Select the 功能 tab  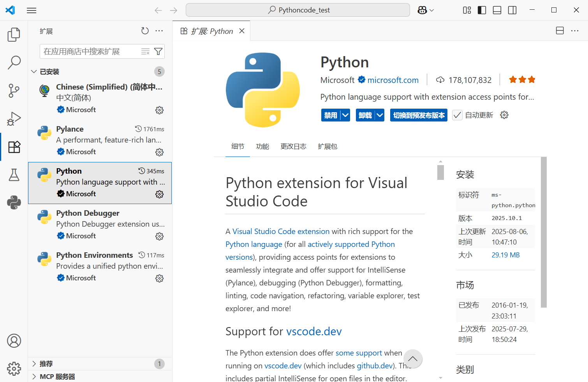point(262,146)
